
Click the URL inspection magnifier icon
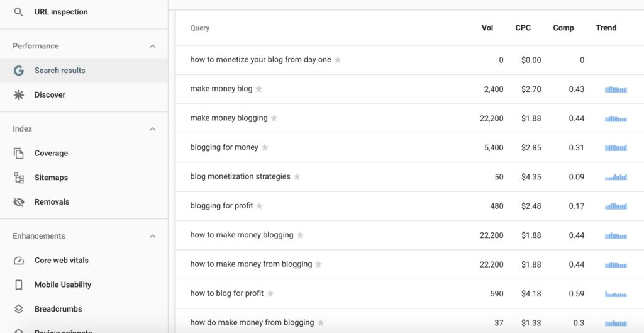[x=19, y=12]
